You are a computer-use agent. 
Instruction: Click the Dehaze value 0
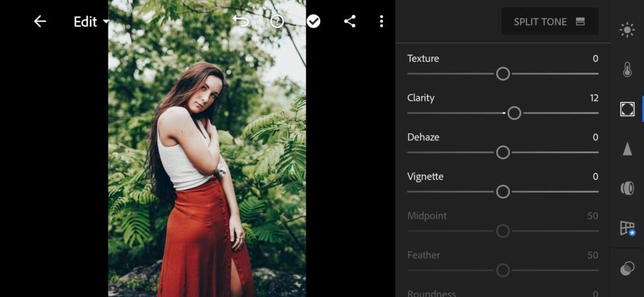[596, 138]
